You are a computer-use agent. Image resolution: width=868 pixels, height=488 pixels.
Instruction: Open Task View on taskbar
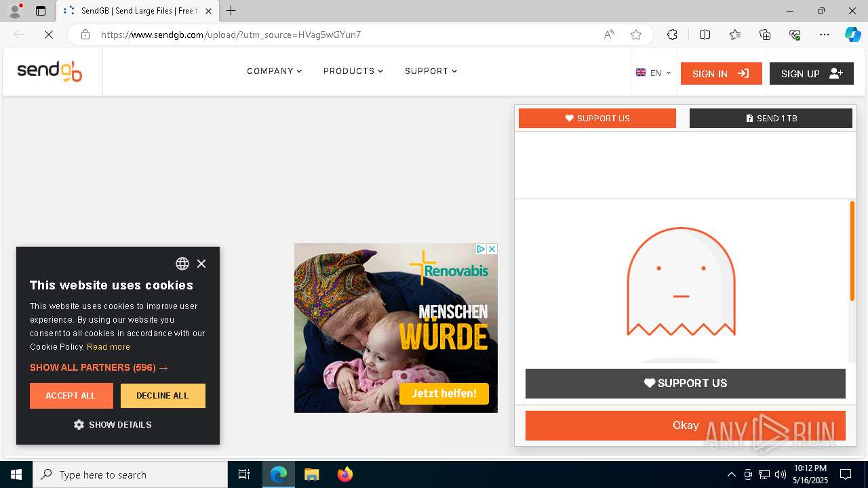click(x=244, y=474)
